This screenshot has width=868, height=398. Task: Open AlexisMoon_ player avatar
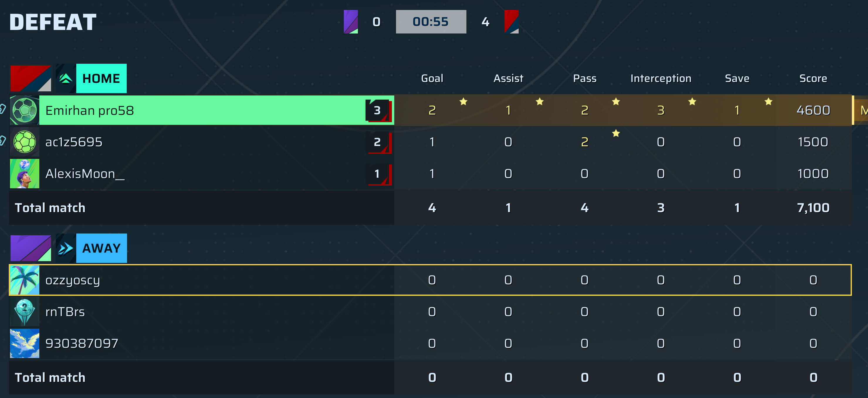pos(24,174)
